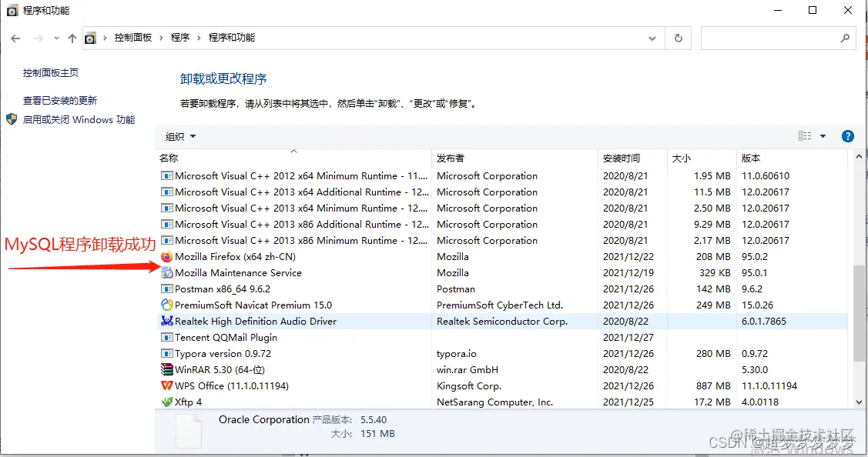Focus the search box

click(x=778, y=38)
